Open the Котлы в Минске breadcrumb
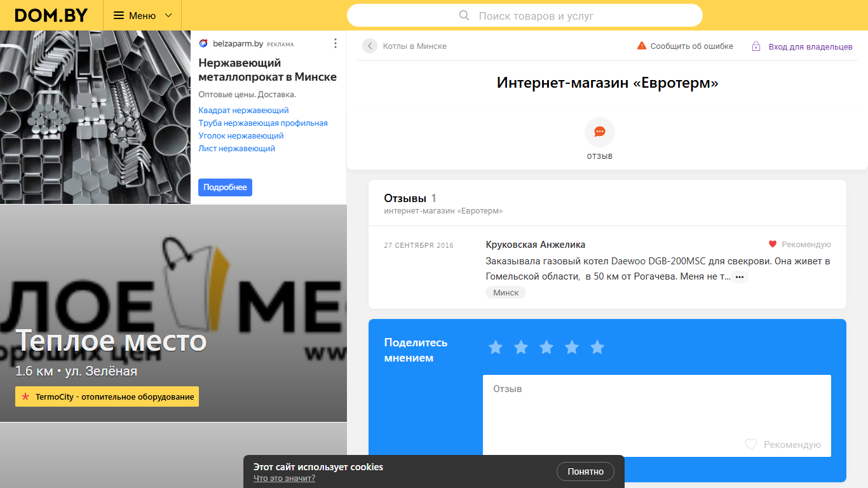This screenshot has width=868, height=488. pos(414,46)
